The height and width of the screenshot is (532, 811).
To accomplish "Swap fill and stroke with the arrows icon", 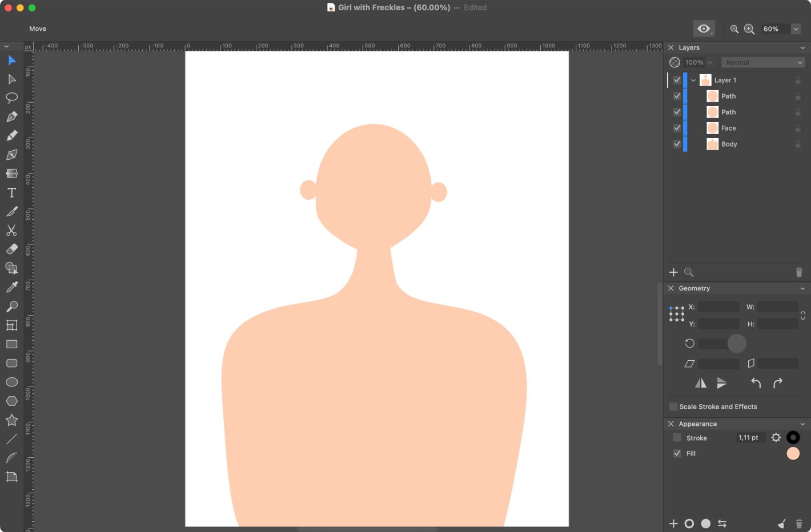I will pyautogui.click(x=722, y=523).
